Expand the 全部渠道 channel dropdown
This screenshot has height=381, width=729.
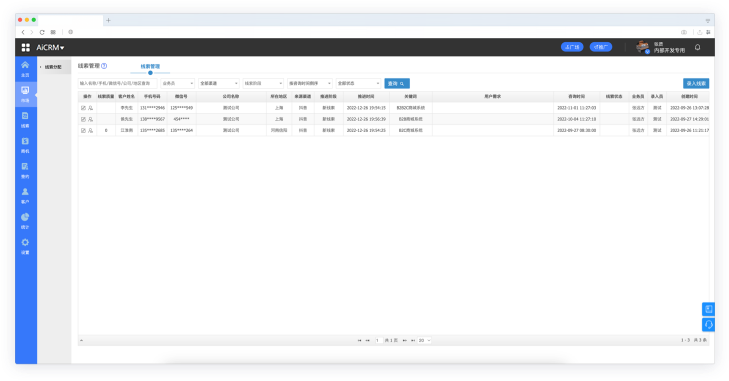(x=219, y=83)
